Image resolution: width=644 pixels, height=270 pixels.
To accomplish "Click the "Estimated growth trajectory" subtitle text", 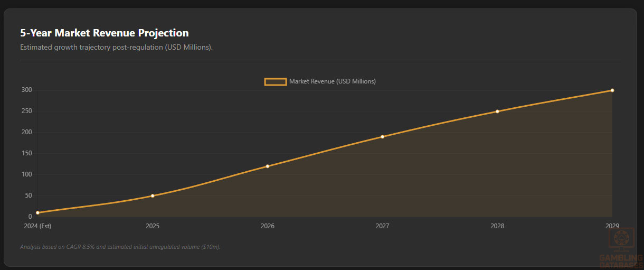I will point(116,47).
